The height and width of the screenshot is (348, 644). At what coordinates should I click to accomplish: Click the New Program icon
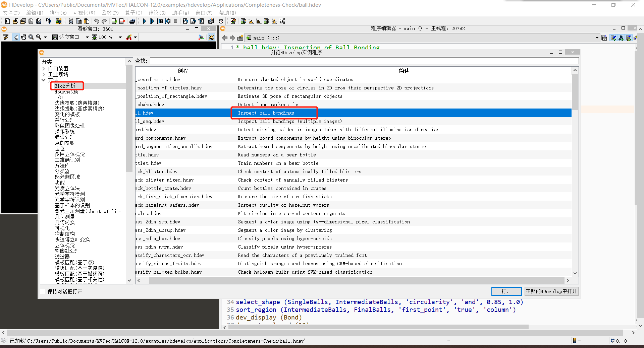[x=7, y=21]
